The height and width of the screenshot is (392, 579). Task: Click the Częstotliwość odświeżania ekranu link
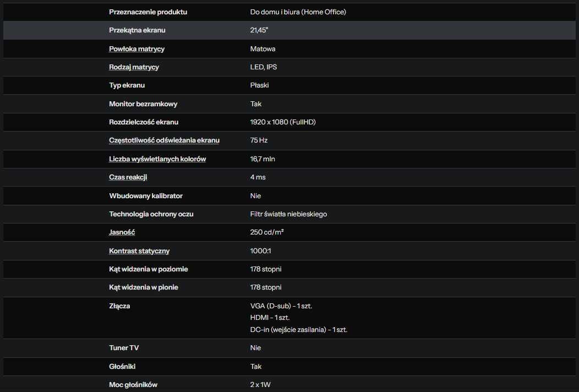pyautogui.click(x=164, y=140)
